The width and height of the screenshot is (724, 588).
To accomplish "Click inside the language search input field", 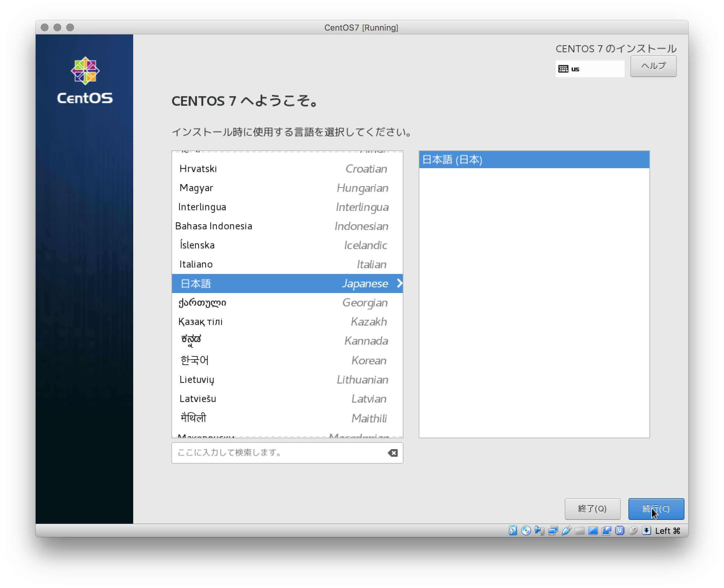I will tap(271, 453).
